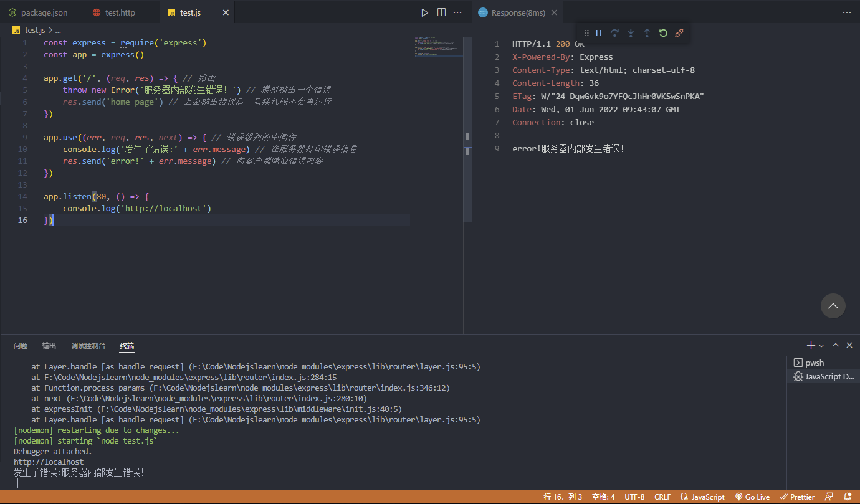
Task: Click the error! response body text
Action: [x=568, y=148]
